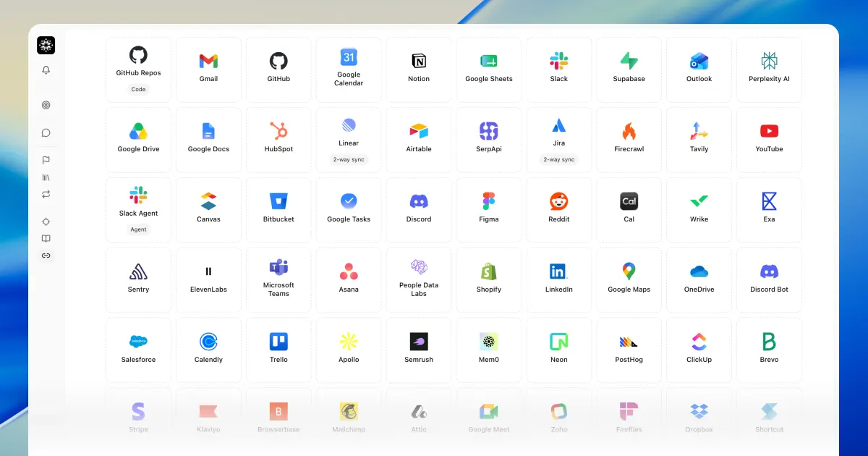The height and width of the screenshot is (456, 868).
Task: Select the Brevo integration
Action: coord(769,350)
